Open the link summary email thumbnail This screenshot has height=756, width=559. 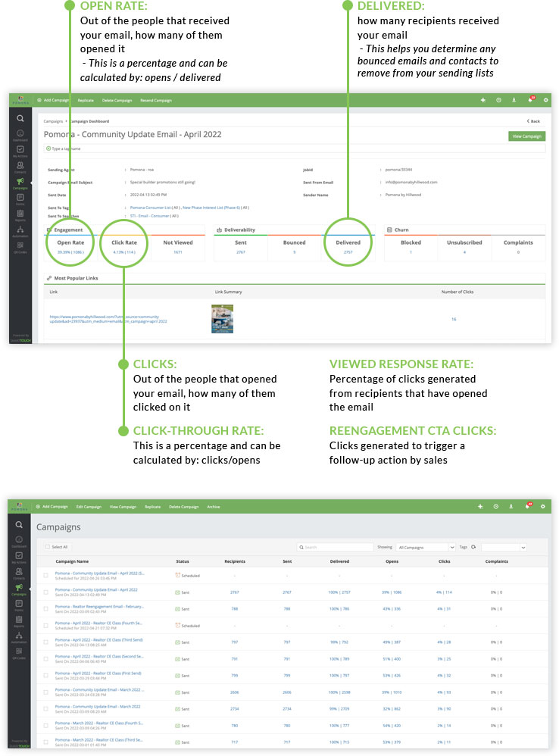pyautogui.click(x=222, y=319)
